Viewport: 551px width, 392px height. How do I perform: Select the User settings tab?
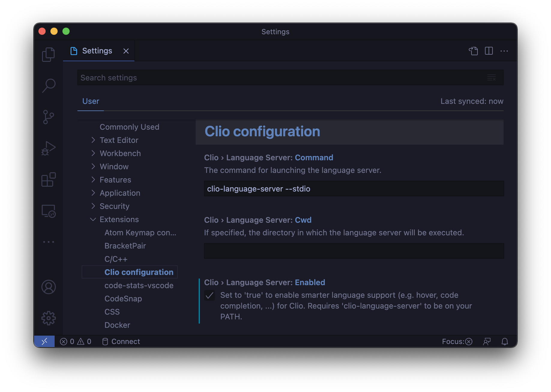pos(91,101)
